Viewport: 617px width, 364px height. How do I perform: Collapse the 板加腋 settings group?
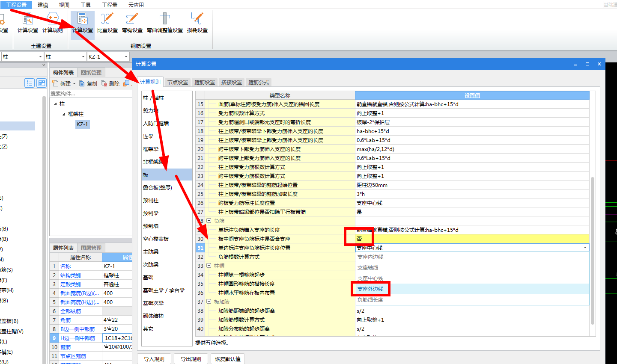pos(209,302)
